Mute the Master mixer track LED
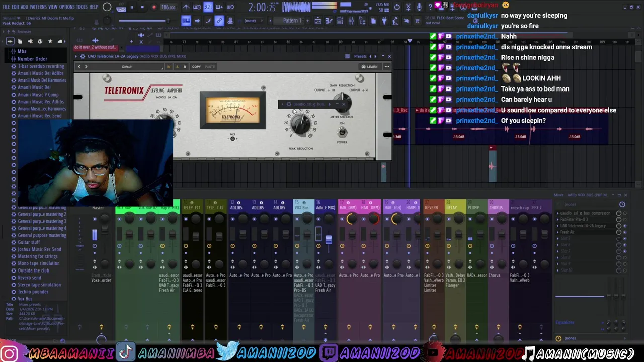644x362 pixels. (x=94, y=219)
